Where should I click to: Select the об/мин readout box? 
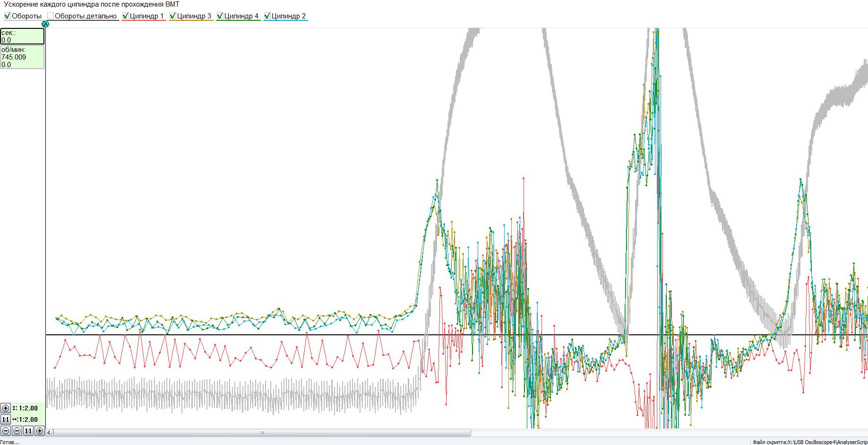22,57
